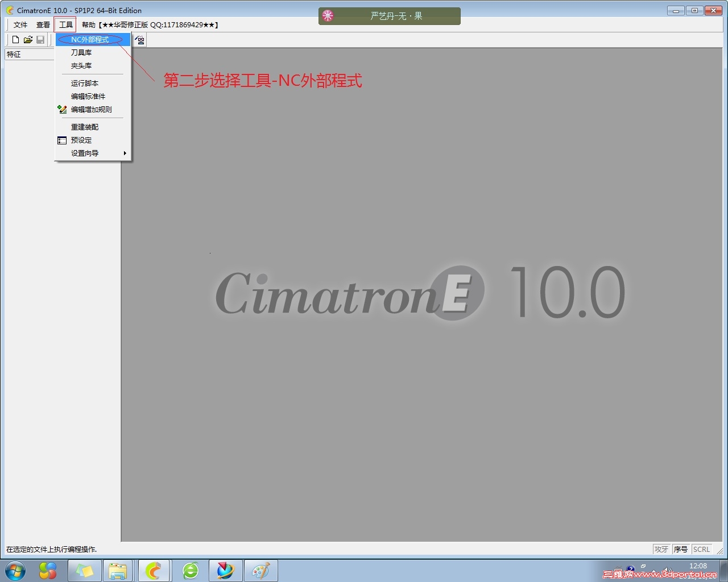This screenshot has height=582, width=728.
Task: Open the 文件 menu
Action: point(20,25)
